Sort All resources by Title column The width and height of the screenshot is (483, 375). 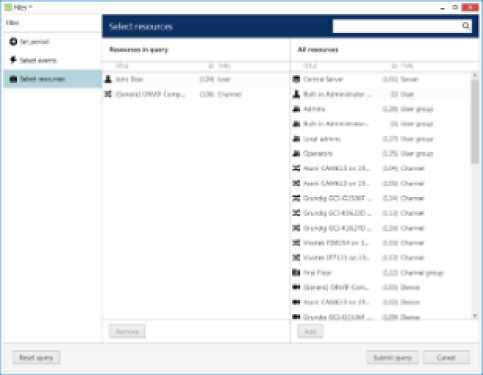tap(310, 66)
